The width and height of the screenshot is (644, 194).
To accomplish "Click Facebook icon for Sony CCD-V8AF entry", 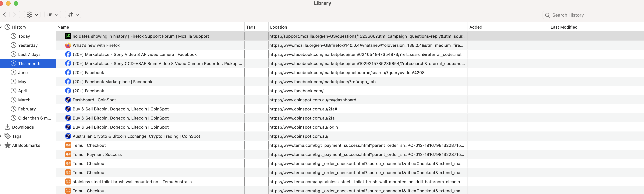I will [x=68, y=63].
